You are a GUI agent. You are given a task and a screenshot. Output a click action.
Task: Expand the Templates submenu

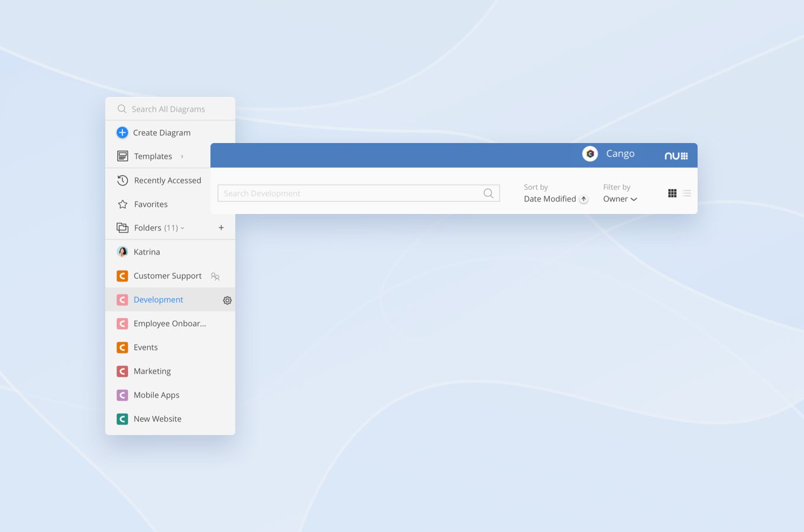182,157
